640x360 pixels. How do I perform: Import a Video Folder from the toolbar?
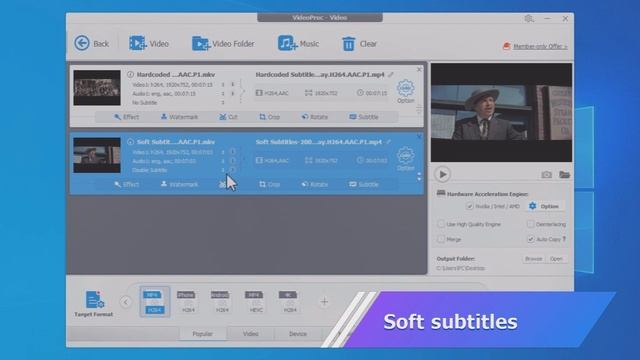tap(223, 43)
